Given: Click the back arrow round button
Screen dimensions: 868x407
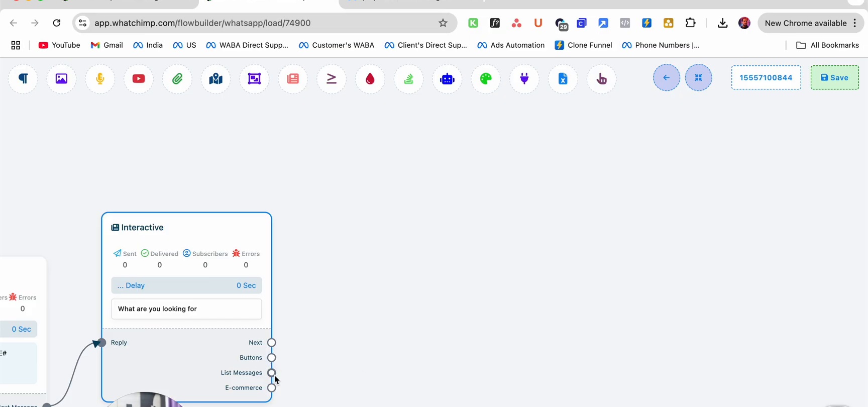Looking at the screenshot, I should (667, 77).
